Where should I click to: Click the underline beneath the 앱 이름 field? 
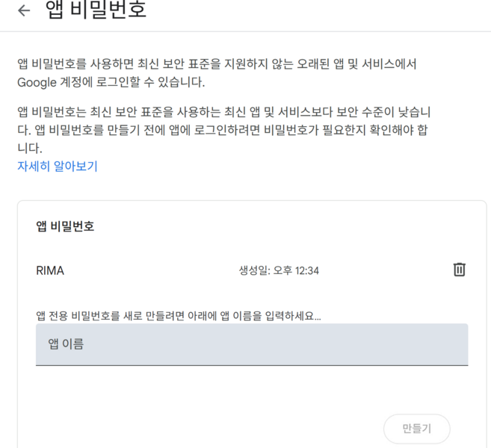[252, 365]
